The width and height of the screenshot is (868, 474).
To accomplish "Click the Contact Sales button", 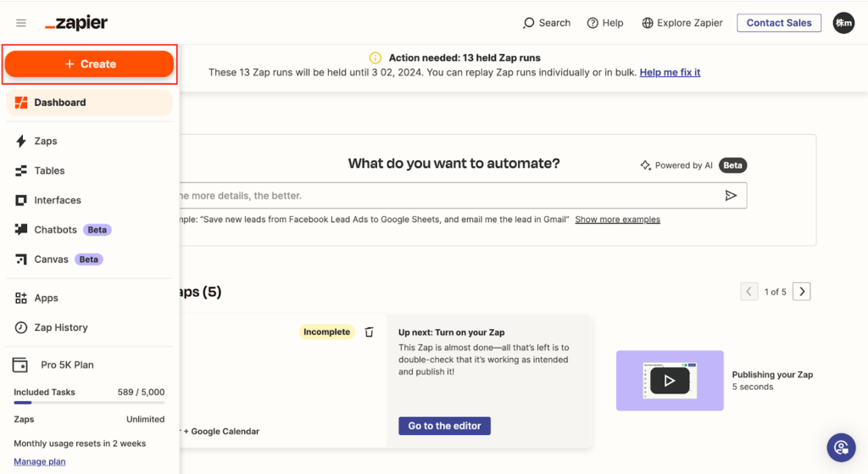I will pyautogui.click(x=779, y=23).
